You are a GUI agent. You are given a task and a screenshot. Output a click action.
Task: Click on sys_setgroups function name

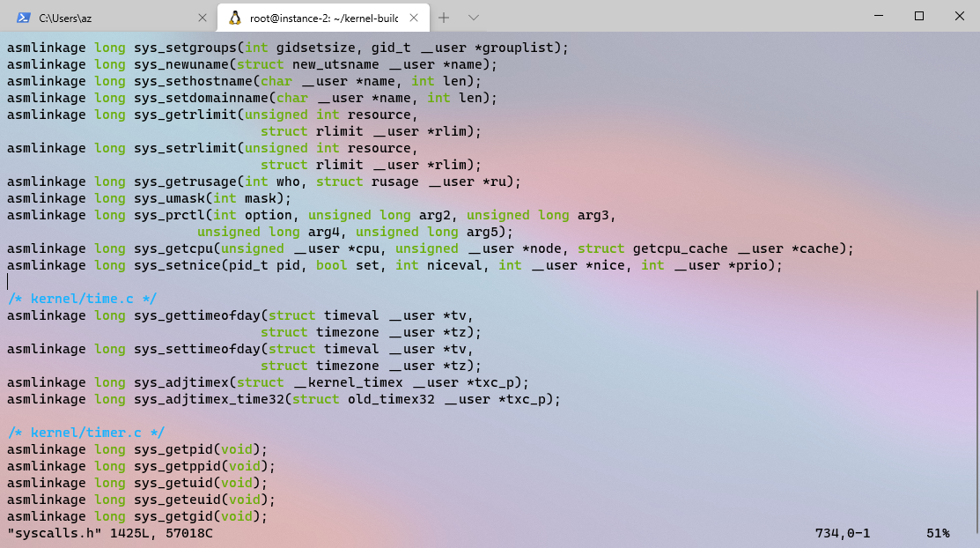[x=185, y=48]
